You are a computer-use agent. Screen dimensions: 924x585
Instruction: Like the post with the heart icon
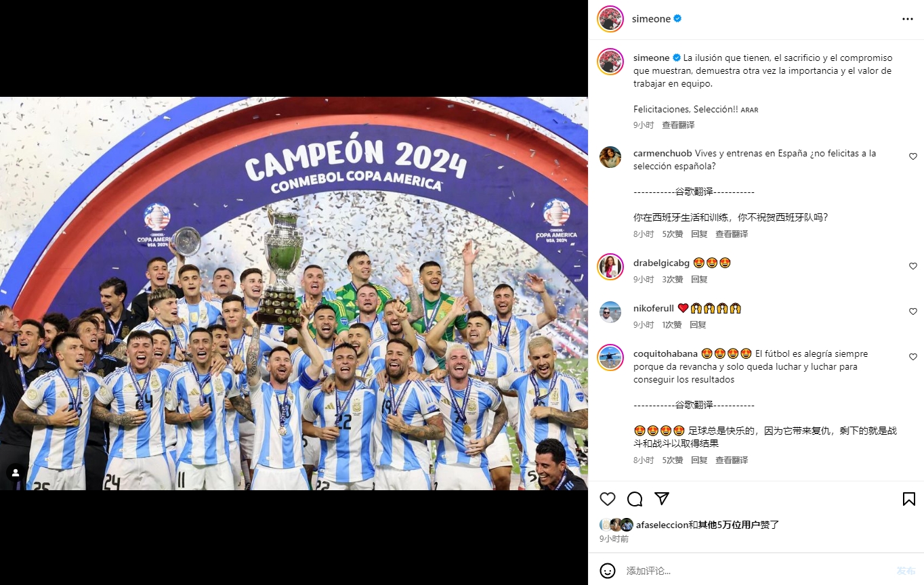[x=608, y=499]
